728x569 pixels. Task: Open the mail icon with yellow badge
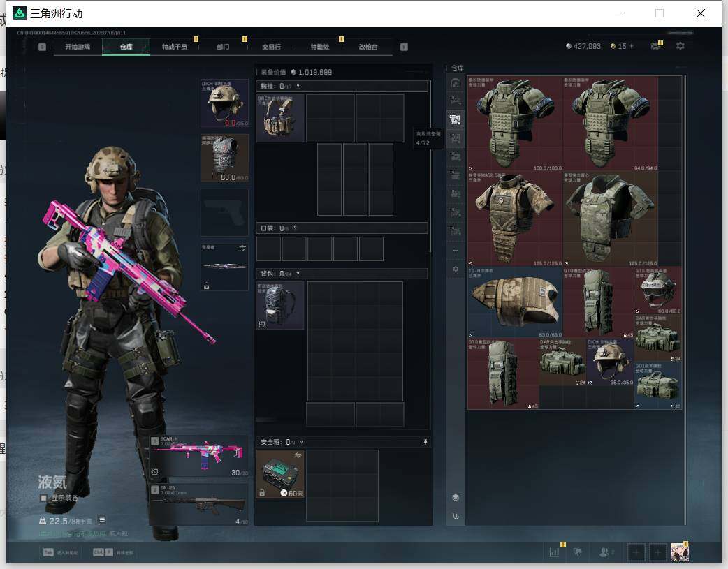(x=655, y=46)
